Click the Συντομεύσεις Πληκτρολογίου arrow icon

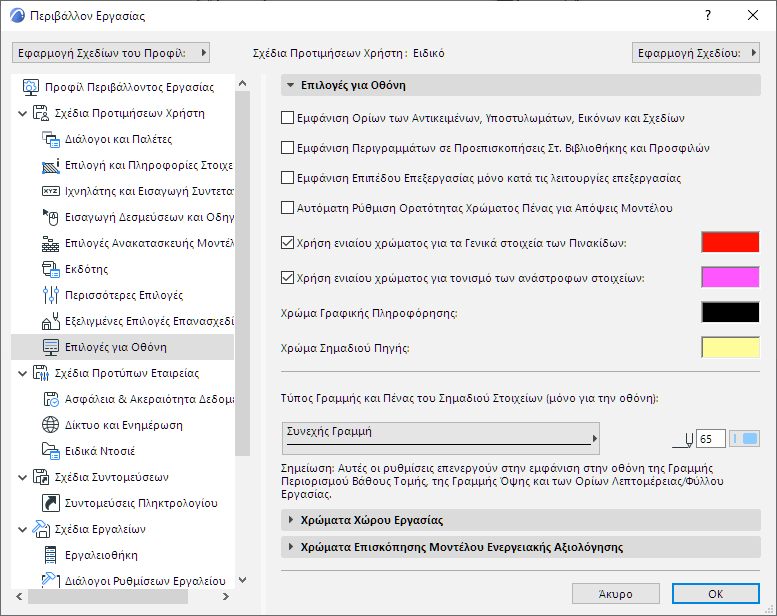pyautogui.click(x=51, y=503)
